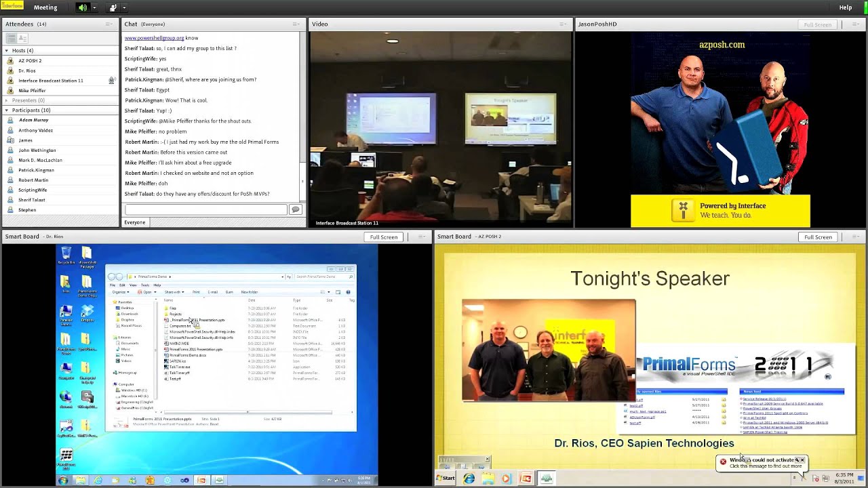Click the raise hand status icon
This screenshot has height=488, width=868.
click(x=113, y=7)
